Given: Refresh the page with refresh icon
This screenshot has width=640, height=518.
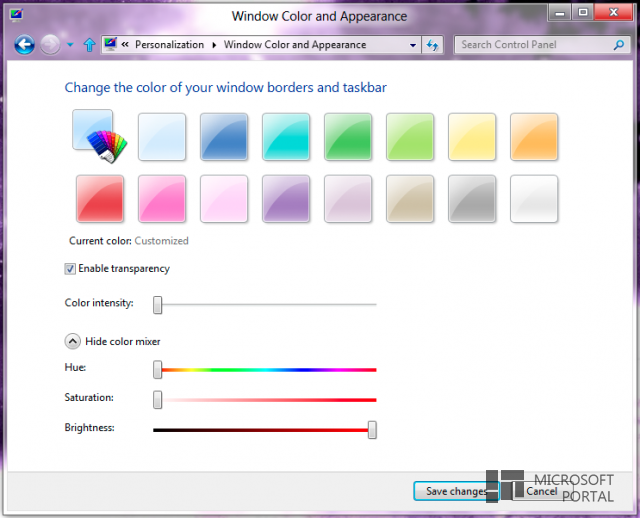Looking at the screenshot, I should click(x=432, y=45).
